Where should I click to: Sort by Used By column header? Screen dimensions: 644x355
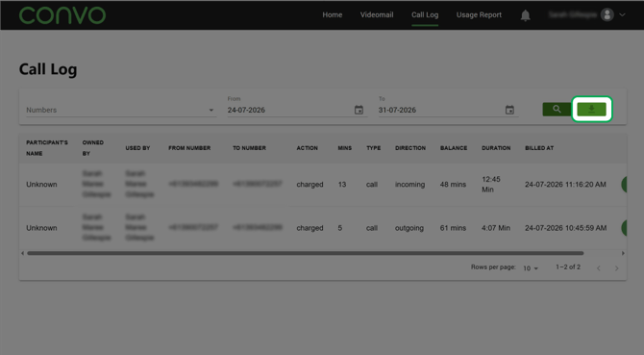(x=137, y=148)
